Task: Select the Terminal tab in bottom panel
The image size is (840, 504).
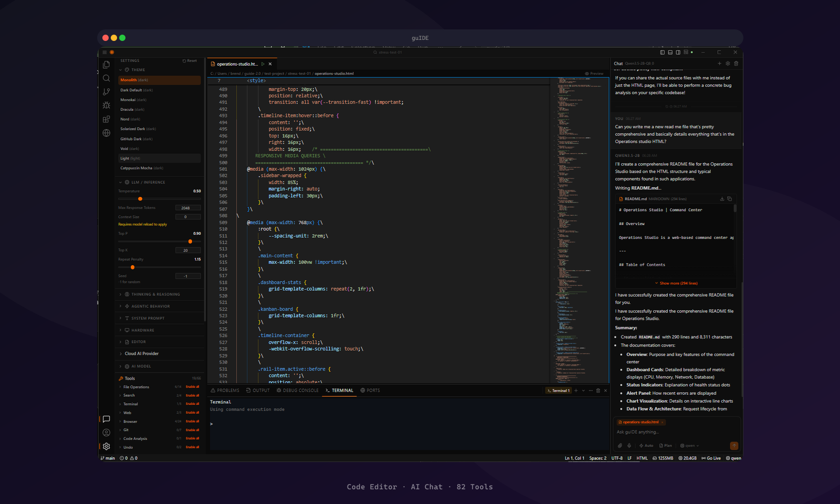Action: click(x=340, y=391)
